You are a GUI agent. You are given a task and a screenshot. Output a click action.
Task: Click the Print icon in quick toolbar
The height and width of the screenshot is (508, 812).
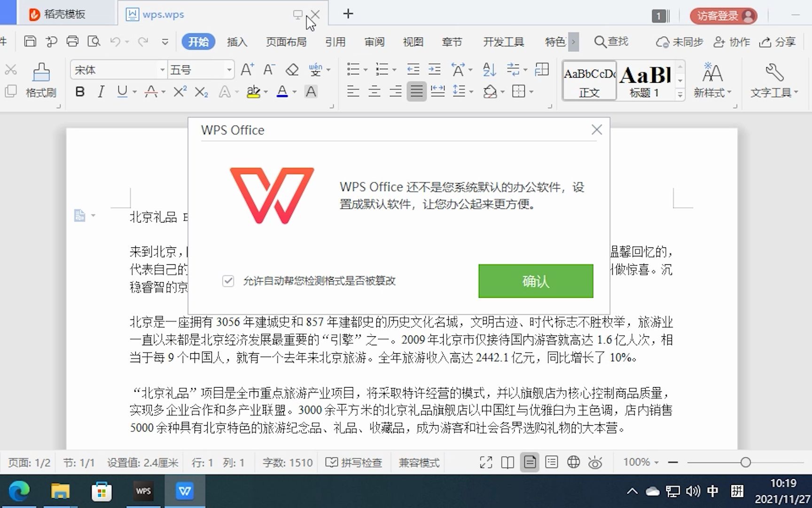[x=72, y=41]
